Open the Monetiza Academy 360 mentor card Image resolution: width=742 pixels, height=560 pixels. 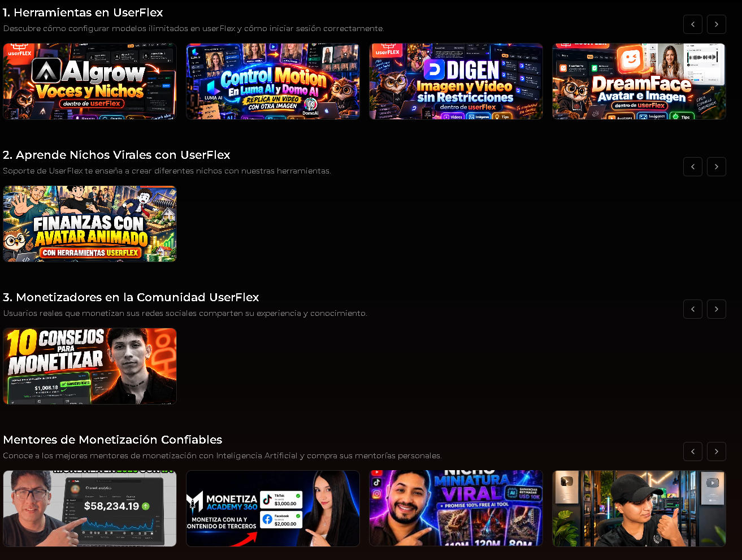click(x=273, y=509)
